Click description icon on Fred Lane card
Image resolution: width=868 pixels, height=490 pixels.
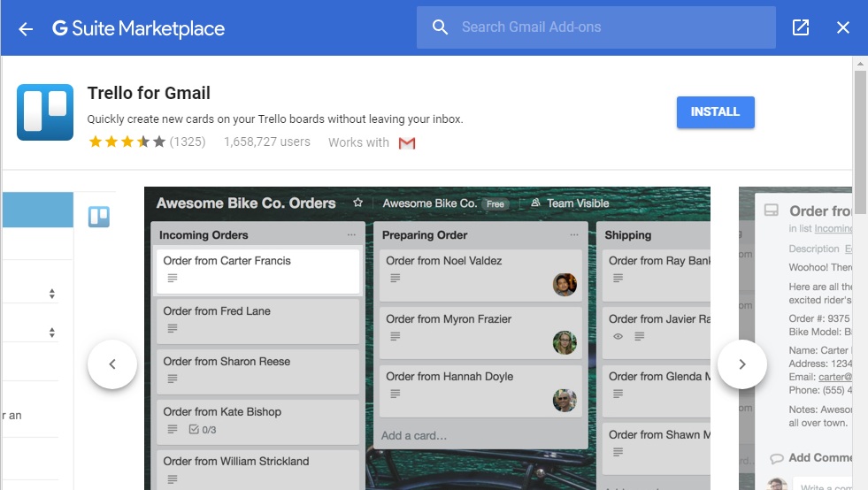[173, 328]
